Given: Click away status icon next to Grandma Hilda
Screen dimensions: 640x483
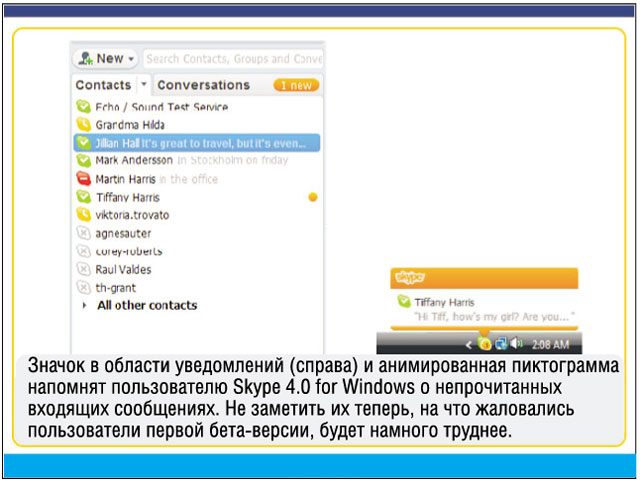Looking at the screenshot, I should point(83,124).
